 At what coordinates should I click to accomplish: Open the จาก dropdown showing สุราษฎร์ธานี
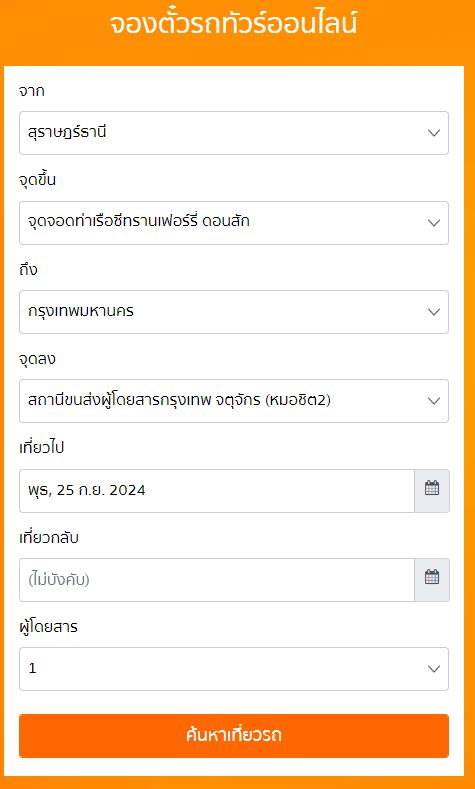coord(234,133)
